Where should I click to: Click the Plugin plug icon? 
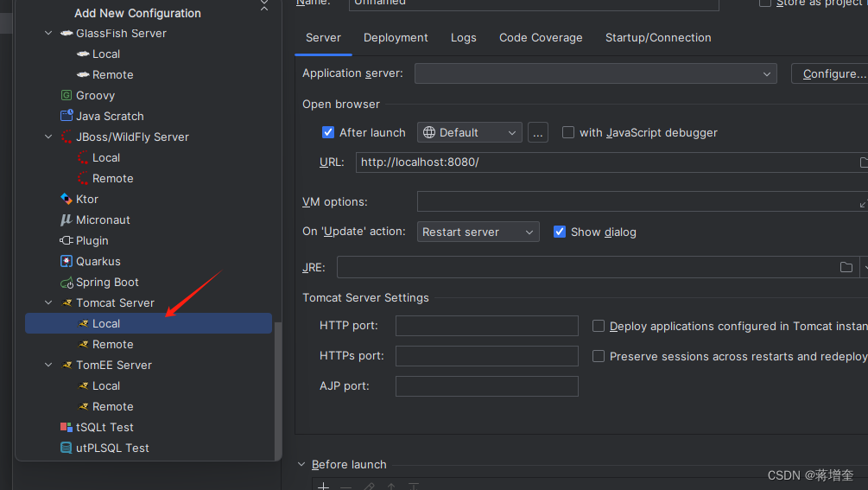coord(67,240)
